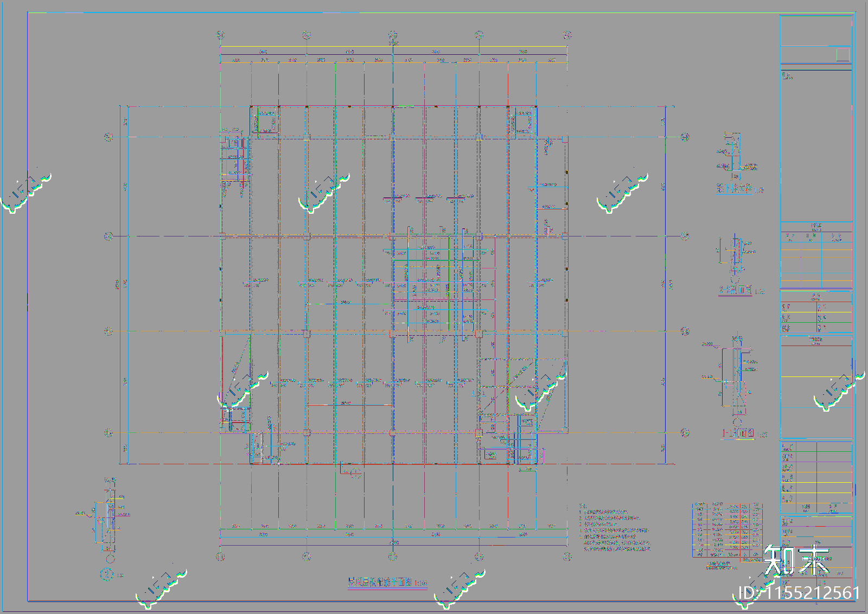The image size is (868, 614).
Task: Select the floor elevation schedule table
Action: pos(727,530)
